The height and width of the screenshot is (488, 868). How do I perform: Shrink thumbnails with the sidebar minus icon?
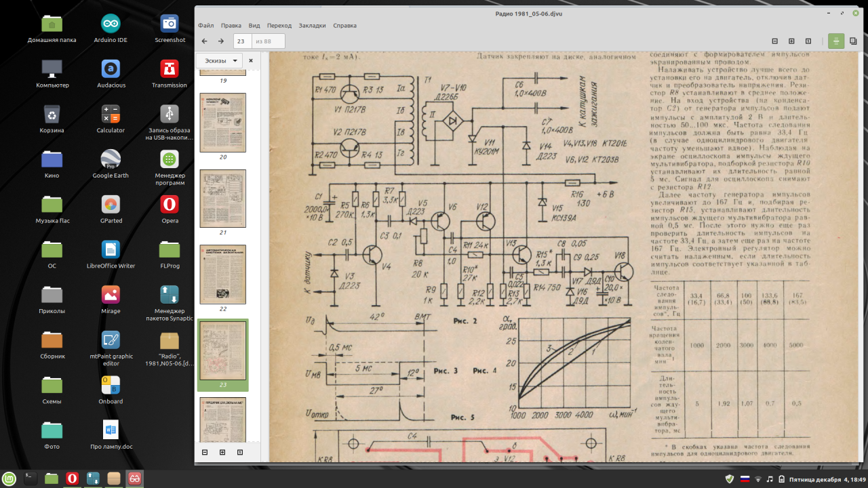click(x=205, y=452)
